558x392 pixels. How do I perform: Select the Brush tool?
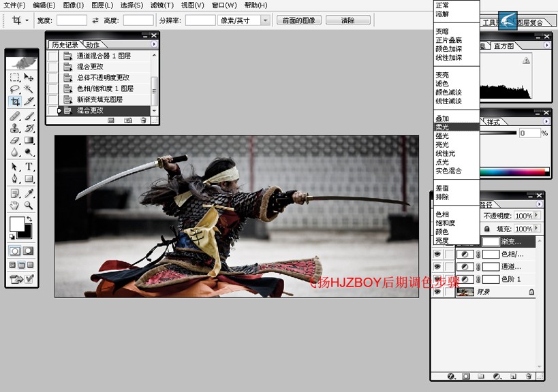coord(29,116)
